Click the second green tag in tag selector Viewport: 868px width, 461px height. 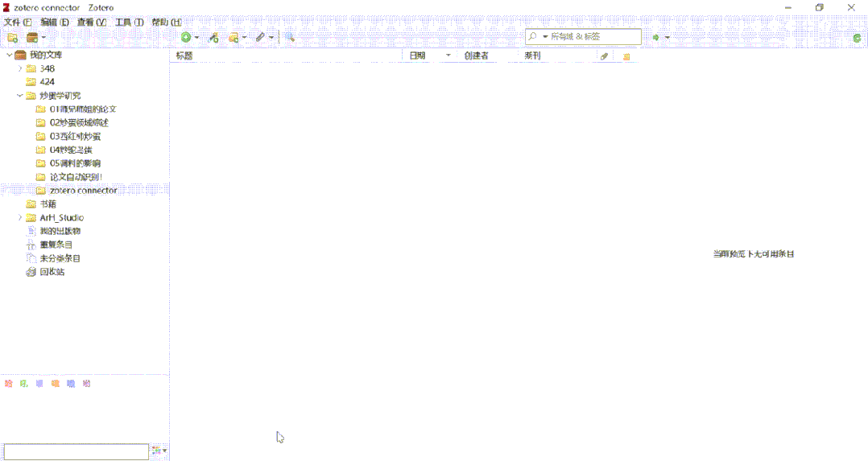click(24, 384)
